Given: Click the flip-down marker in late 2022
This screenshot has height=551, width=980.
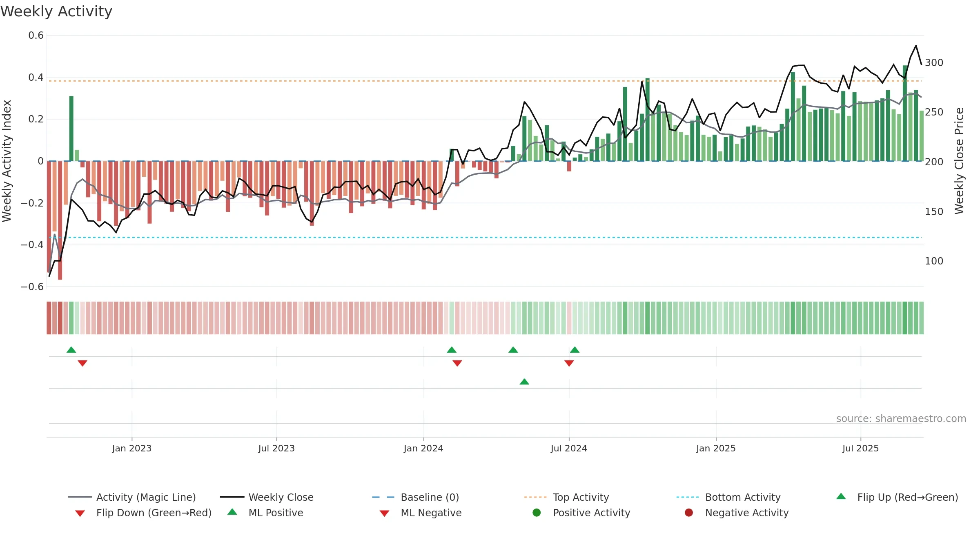Looking at the screenshot, I should (82, 363).
